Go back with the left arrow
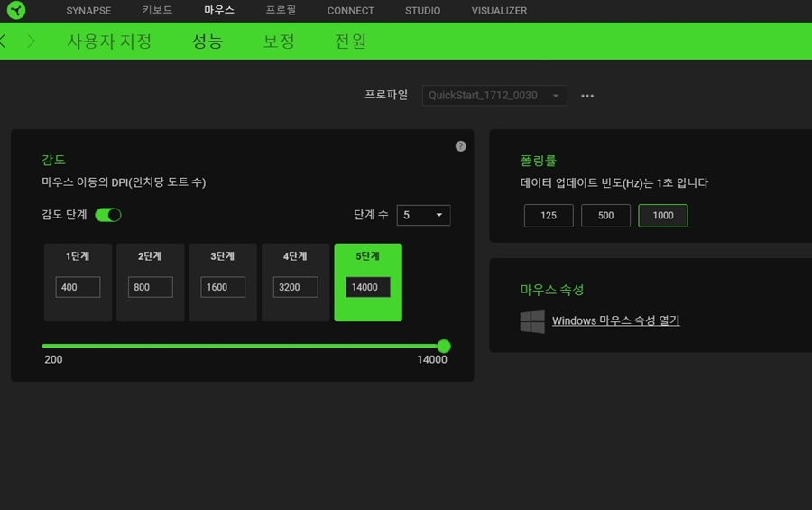 [3, 41]
